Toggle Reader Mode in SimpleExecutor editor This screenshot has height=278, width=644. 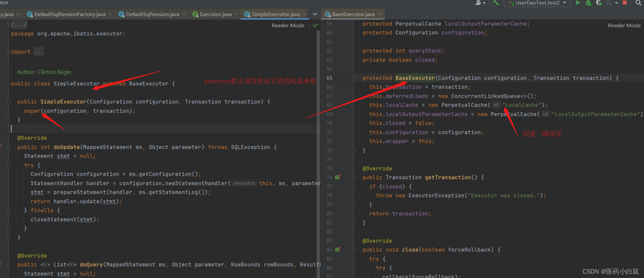pos(288,25)
